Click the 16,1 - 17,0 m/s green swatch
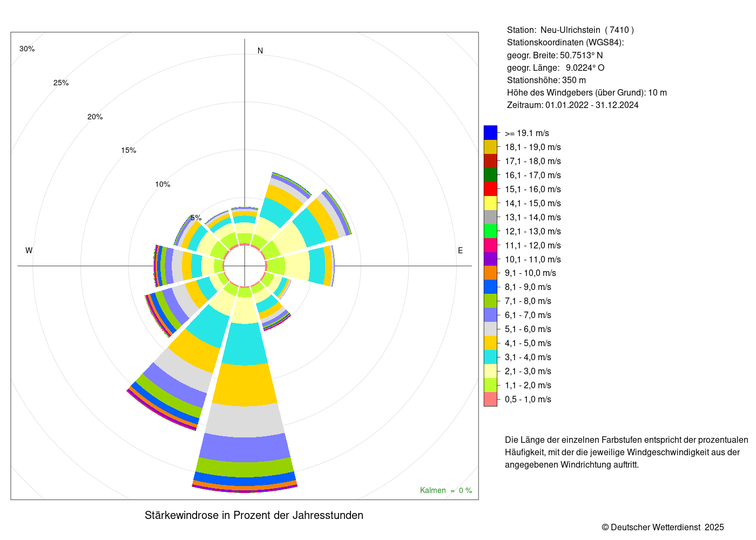Viewport: 756px width, 540px height. 490,175
